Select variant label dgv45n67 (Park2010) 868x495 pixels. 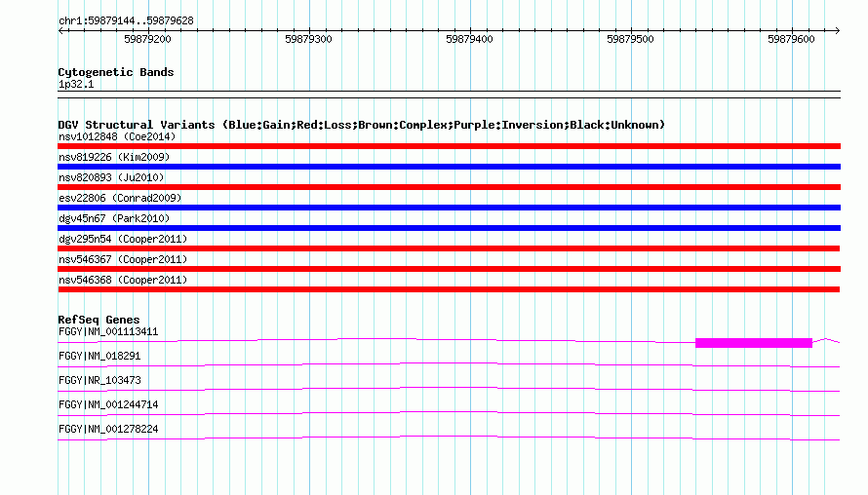[x=114, y=218]
